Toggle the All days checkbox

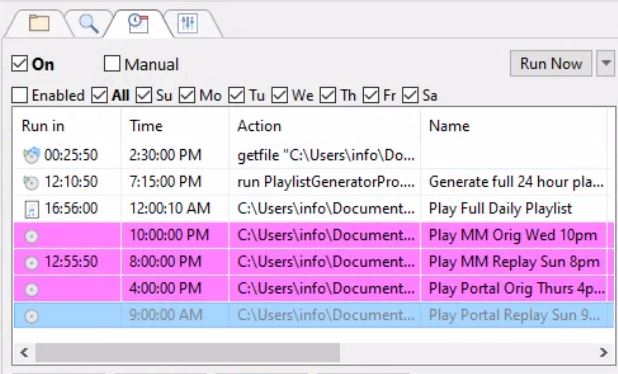coord(99,95)
